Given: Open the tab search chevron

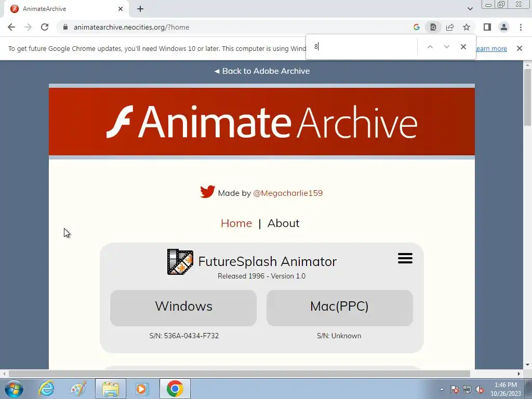Looking at the screenshot, I should point(470,9).
